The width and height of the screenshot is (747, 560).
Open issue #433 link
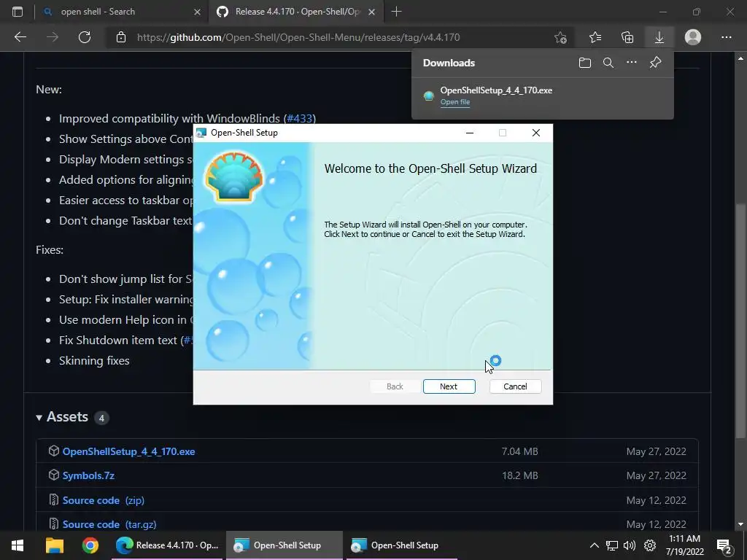(x=300, y=119)
